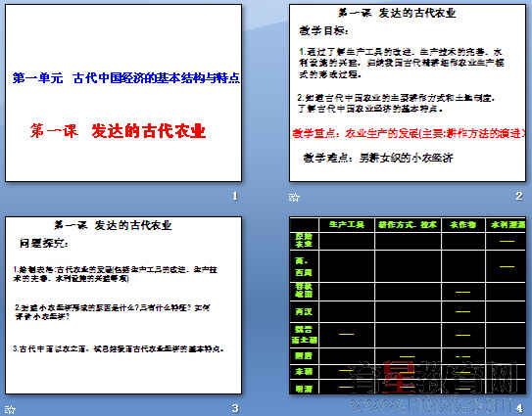This screenshot has height=416, width=532.
Task: Click 农作物 column header in table
Action: tap(462, 224)
